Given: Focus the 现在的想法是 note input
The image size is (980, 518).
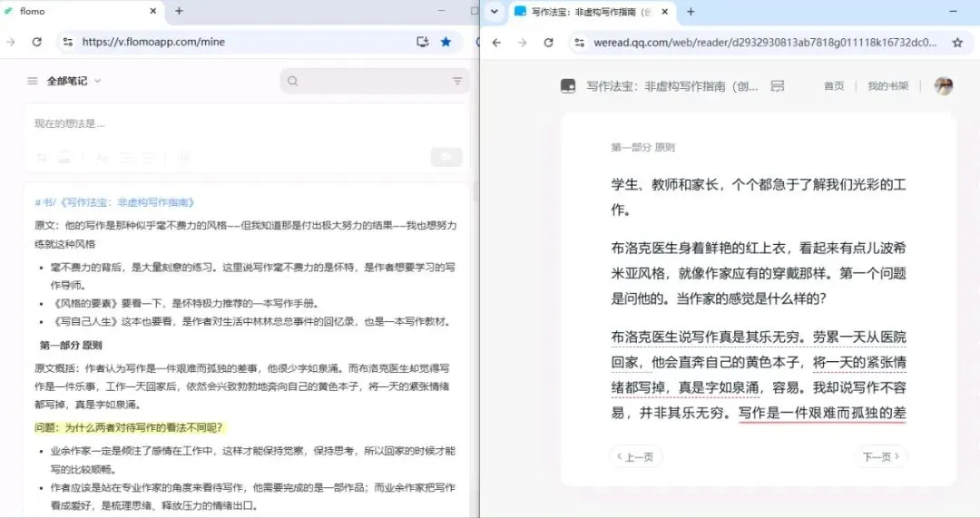Looking at the screenshot, I should 246,123.
